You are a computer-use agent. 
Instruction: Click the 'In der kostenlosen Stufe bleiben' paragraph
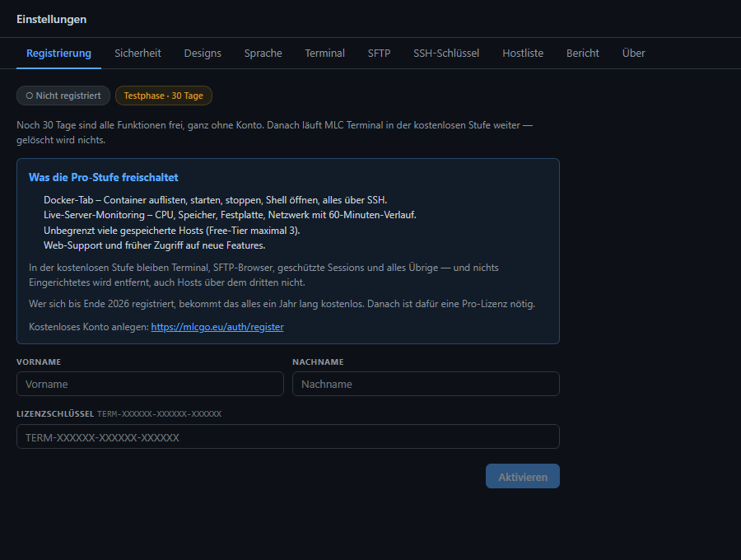(263, 275)
